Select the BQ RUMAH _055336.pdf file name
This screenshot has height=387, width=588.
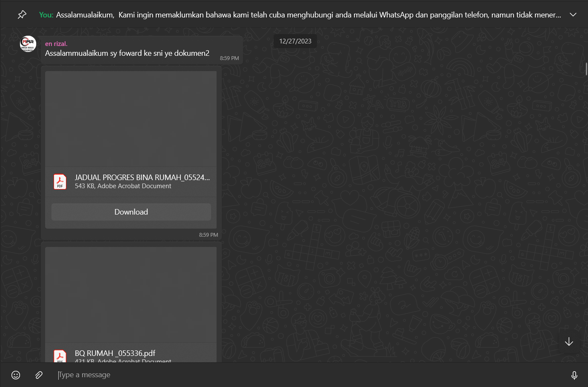[115, 353]
